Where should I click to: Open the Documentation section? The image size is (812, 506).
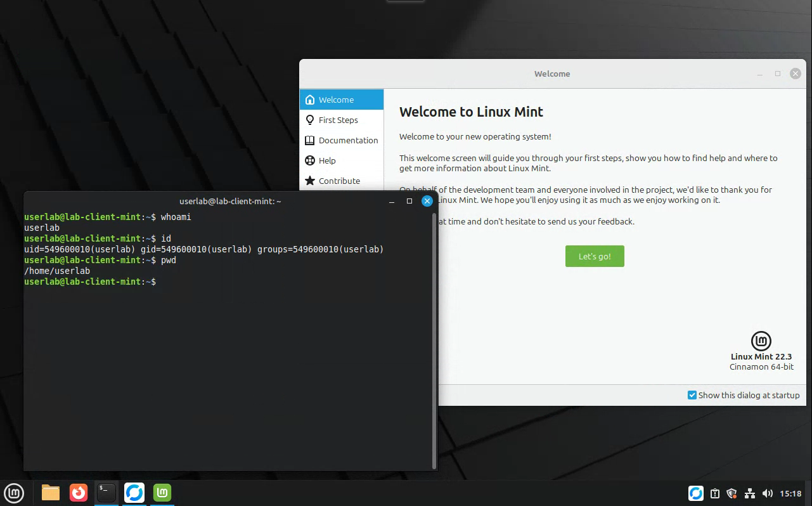click(x=342, y=140)
